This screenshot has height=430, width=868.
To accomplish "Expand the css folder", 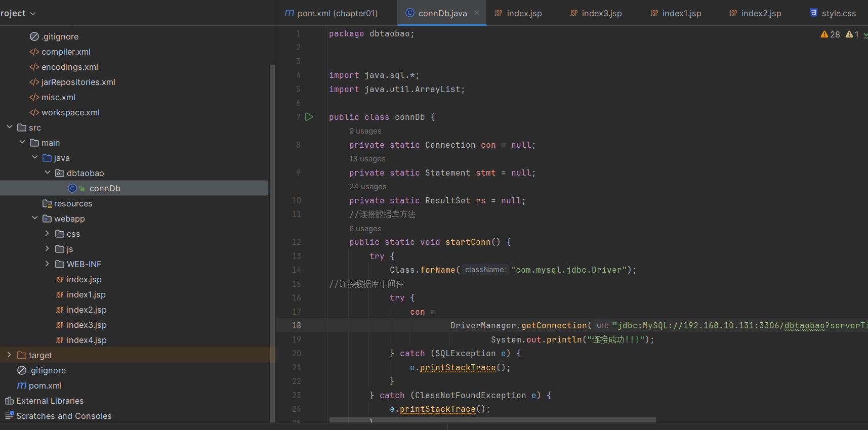I will coord(48,233).
